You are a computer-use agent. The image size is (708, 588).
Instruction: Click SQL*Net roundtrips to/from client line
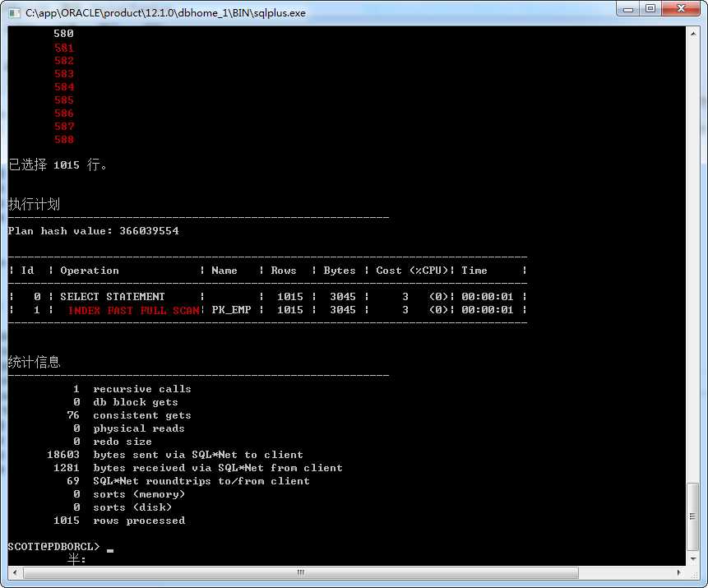[187, 480]
